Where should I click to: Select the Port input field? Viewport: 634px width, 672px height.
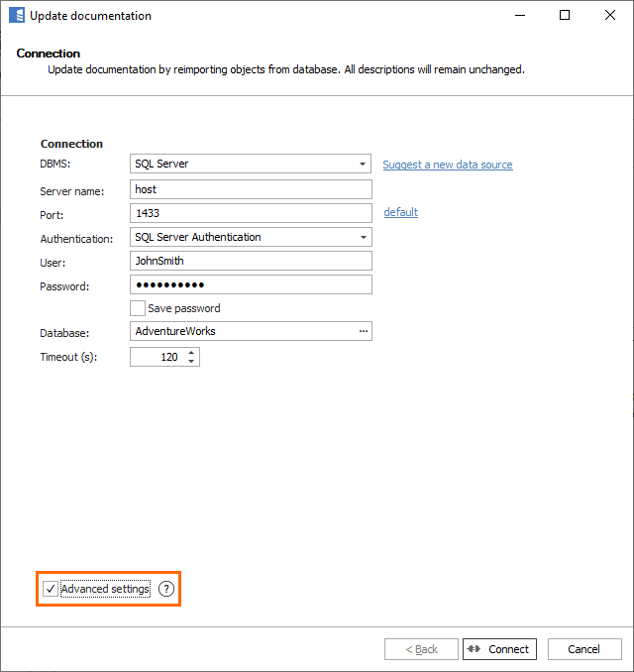[x=250, y=213]
